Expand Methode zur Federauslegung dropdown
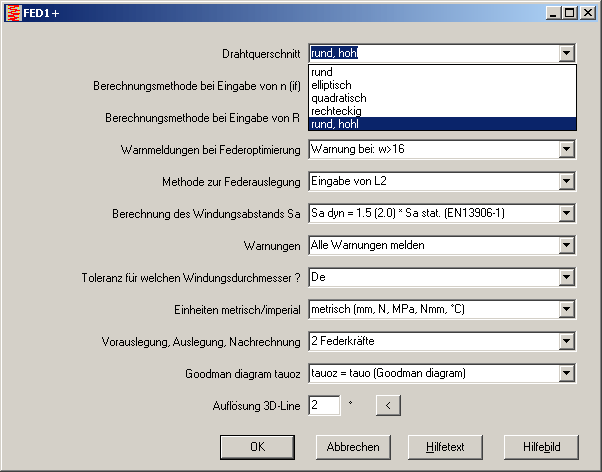Viewport: 602px width, 472px height. [567, 181]
